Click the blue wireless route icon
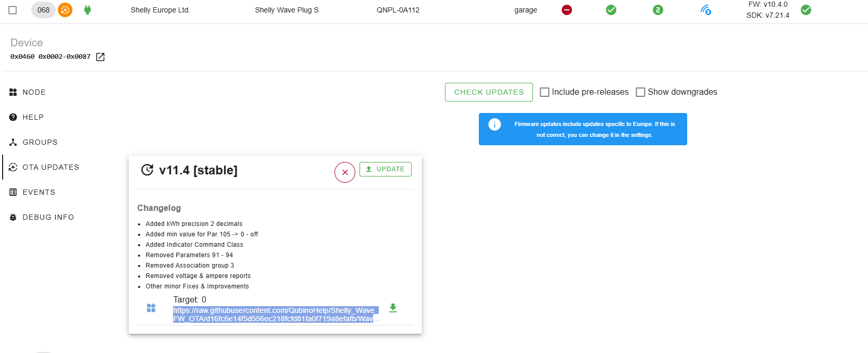 (x=706, y=10)
